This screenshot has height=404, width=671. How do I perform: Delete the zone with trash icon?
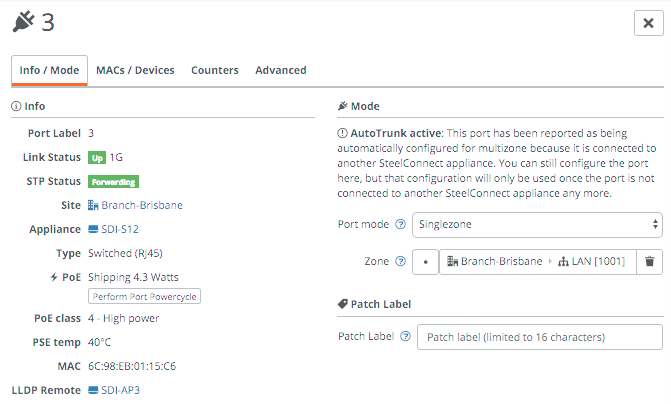tap(650, 262)
